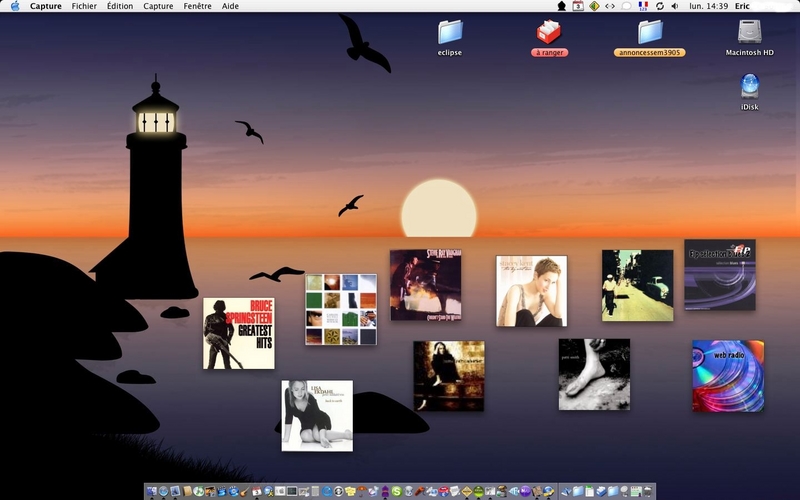
Task: Open the purple round icon in Dock
Action: tap(525, 491)
